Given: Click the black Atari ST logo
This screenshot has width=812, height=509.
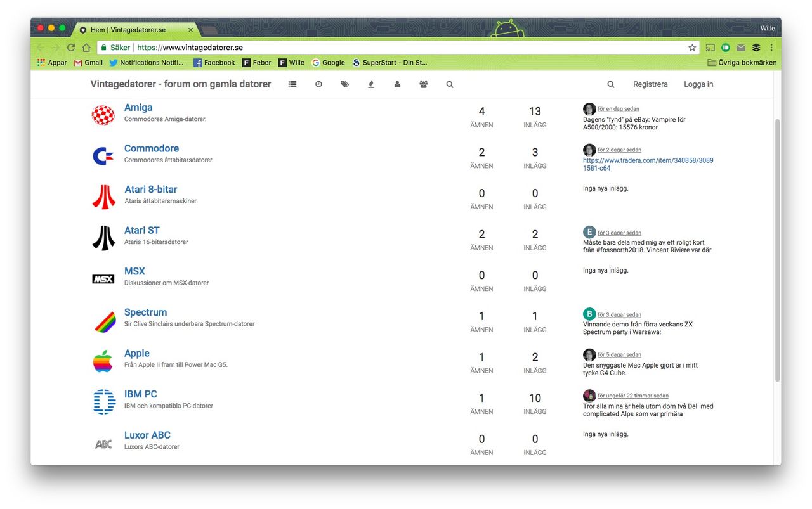Looking at the screenshot, I should (103, 238).
